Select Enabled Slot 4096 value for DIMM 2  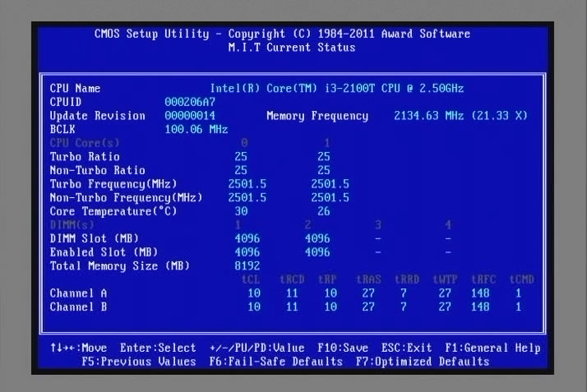(317, 252)
